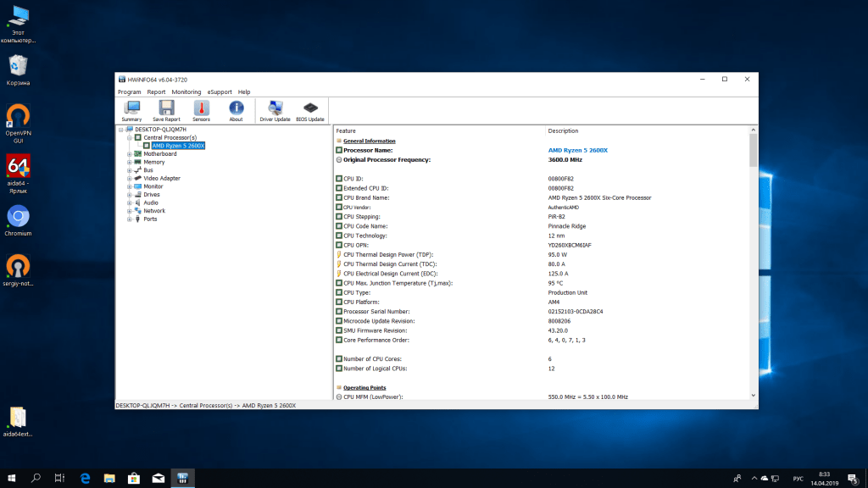The width and height of the screenshot is (868, 488).
Task: Click the taskbar search icon
Action: [36, 478]
